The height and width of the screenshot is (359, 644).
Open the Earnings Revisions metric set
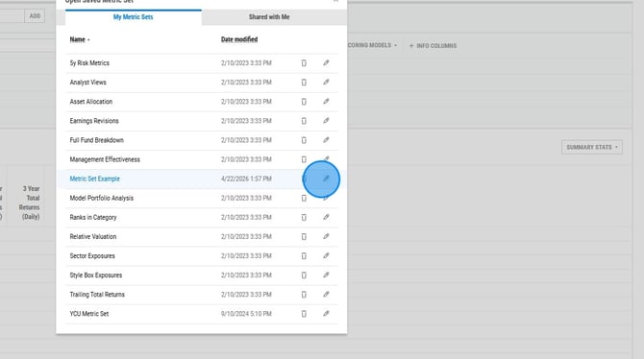[94, 121]
